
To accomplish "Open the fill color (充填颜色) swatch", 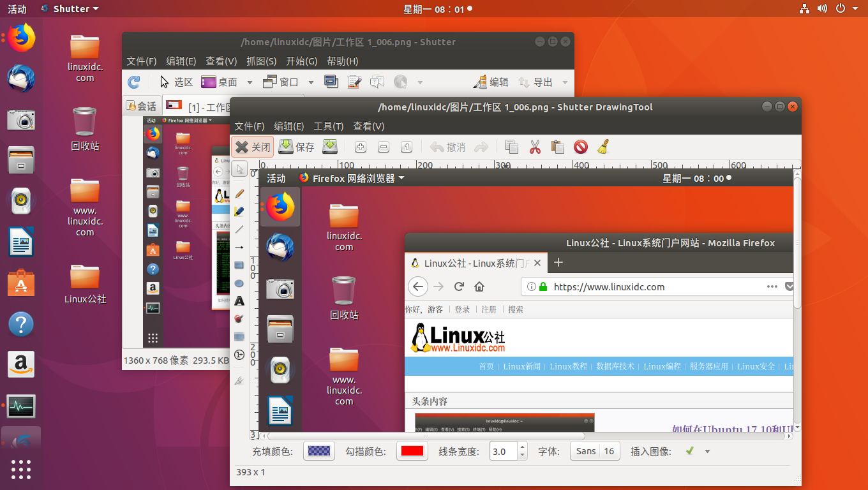I will tap(318, 451).
